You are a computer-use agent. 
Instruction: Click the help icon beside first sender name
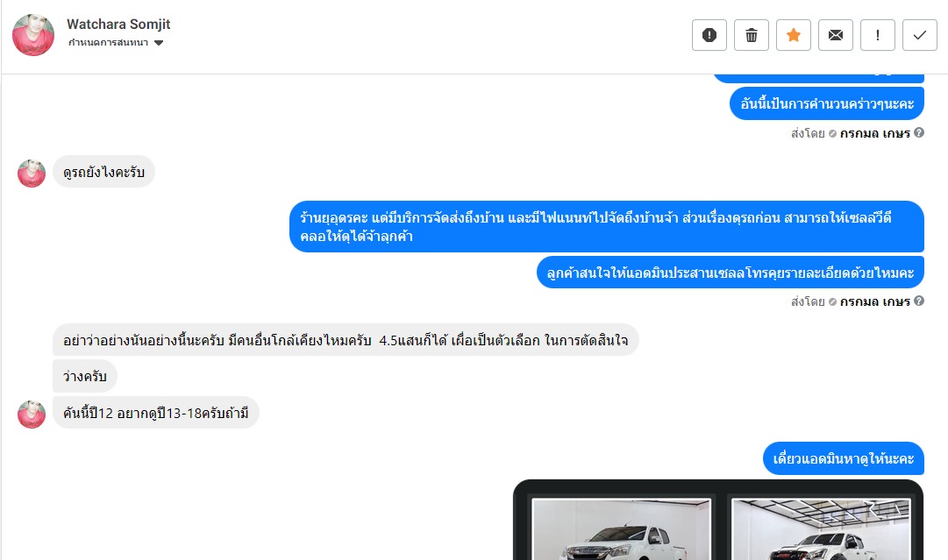click(x=919, y=133)
